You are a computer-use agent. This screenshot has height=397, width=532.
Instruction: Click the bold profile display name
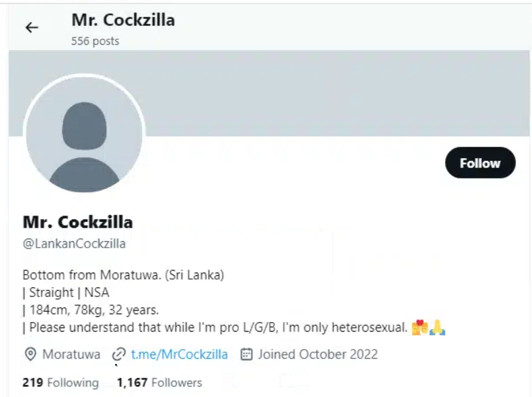(x=78, y=222)
